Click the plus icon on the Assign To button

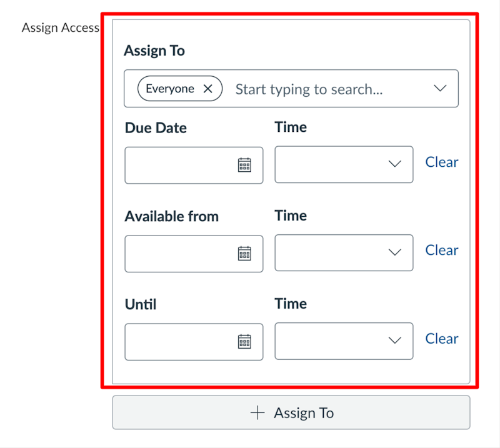[257, 413]
